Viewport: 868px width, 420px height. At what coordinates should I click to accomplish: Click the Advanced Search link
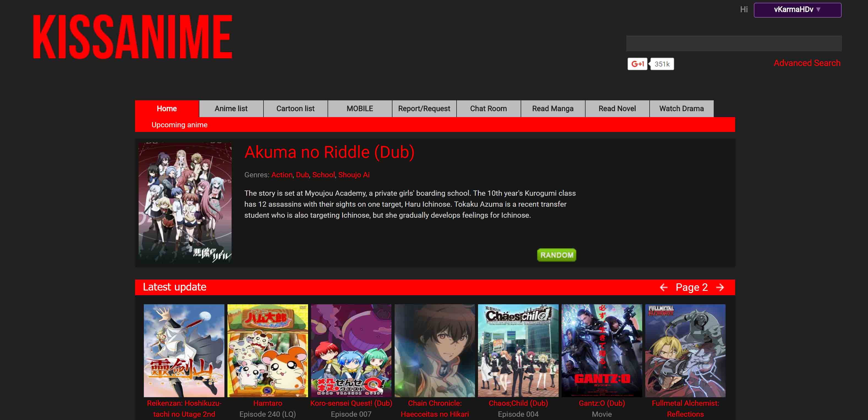(807, 63)
